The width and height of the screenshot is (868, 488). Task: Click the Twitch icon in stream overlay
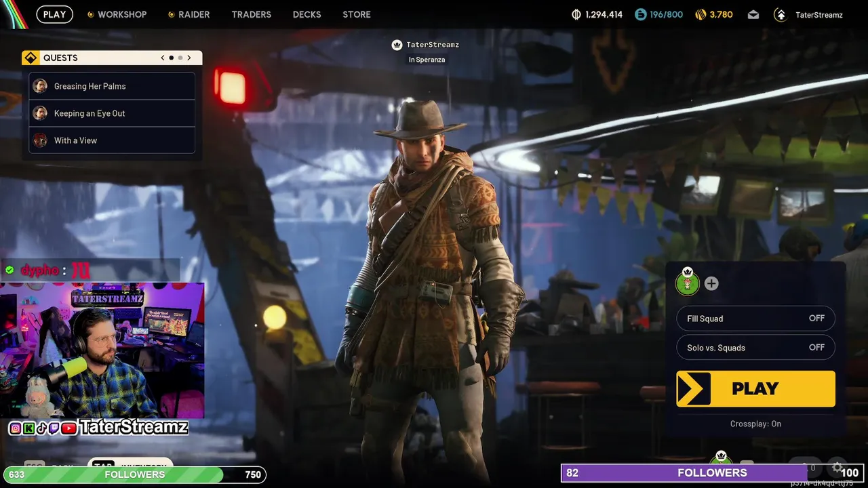coord(54,428)
